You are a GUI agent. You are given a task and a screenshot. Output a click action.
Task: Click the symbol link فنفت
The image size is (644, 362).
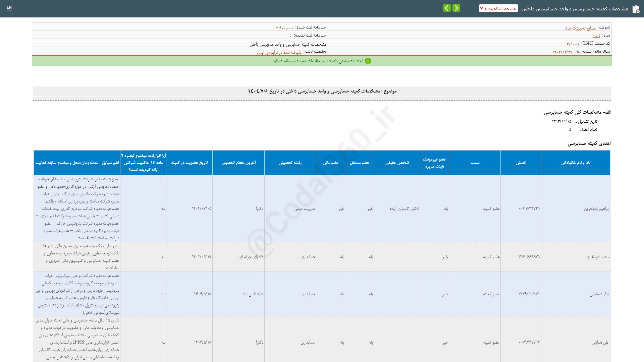point(596,36)
